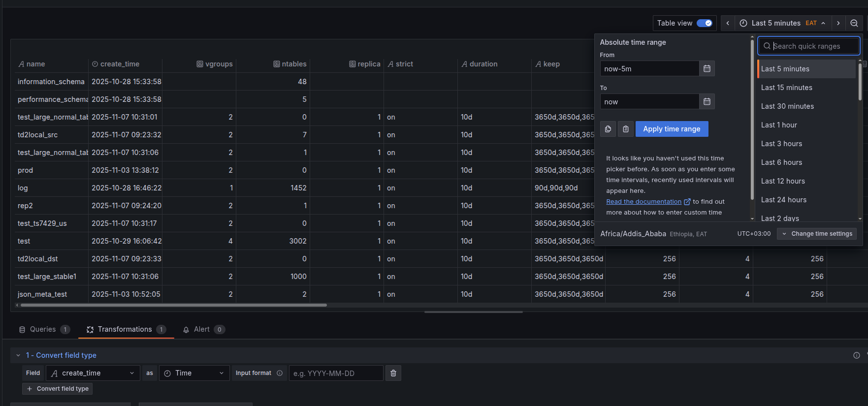The height and width of the screenshot is (406, 868).
Task: Click the copy time range icon
Action: coord(608,129)
